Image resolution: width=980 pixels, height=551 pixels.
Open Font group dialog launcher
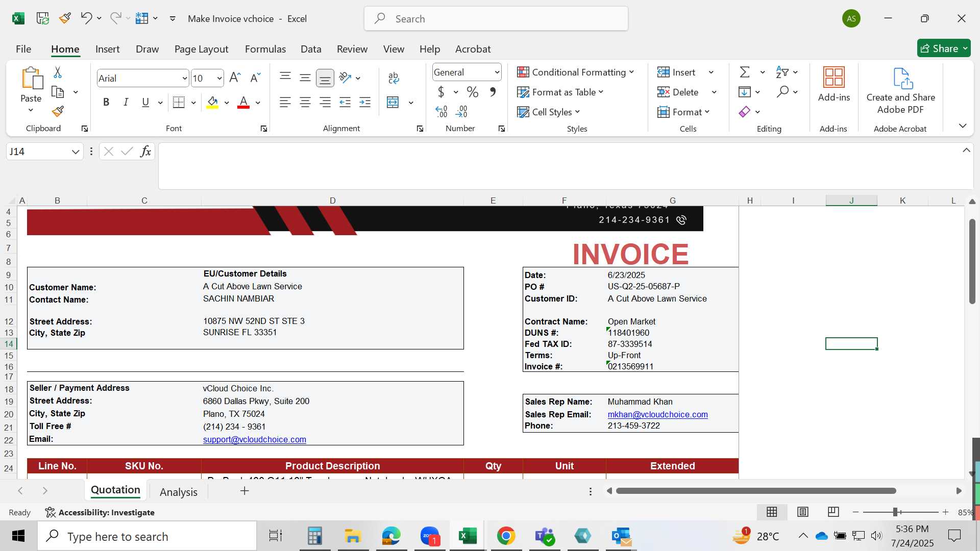pyautogui.click(x=264, y=129)
